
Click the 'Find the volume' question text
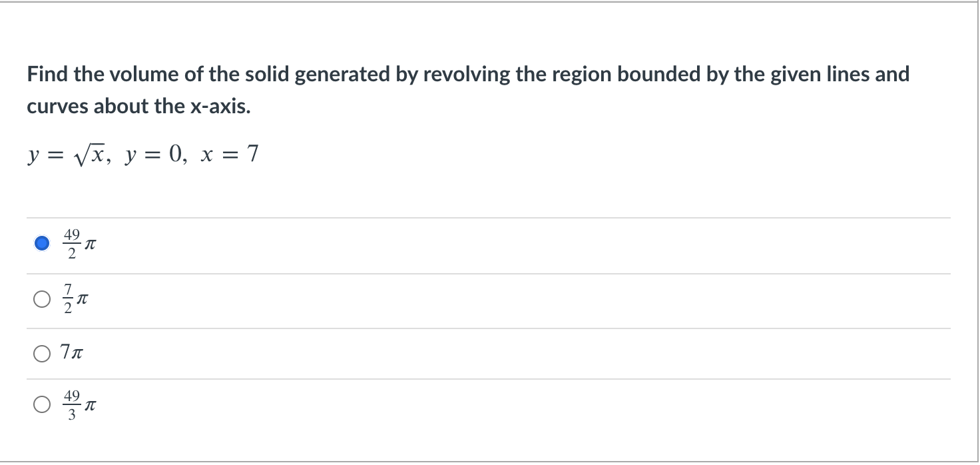468,90
